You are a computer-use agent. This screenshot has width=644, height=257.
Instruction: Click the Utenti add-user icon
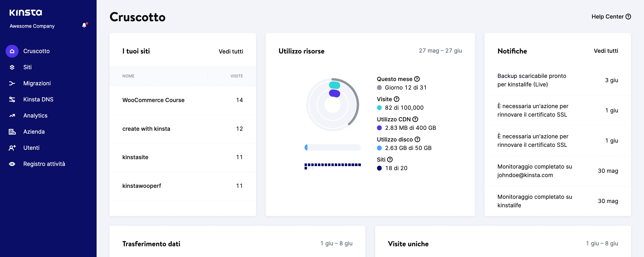pos(12,148)
